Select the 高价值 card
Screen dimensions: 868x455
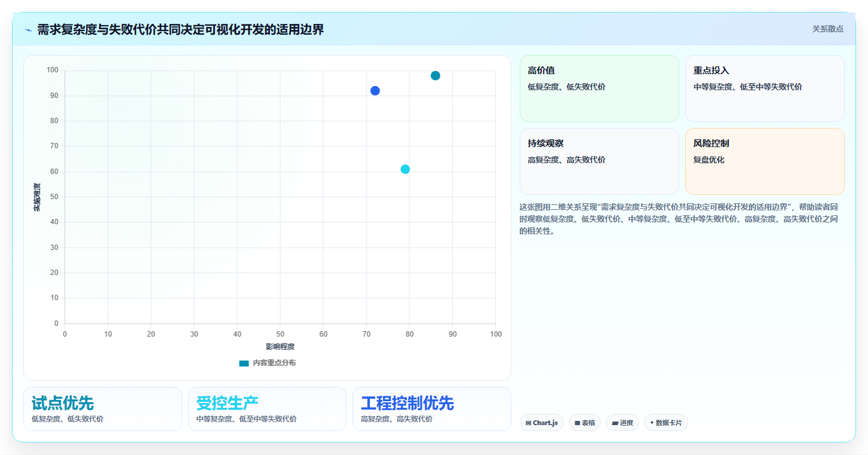click(x=599, y=88)
